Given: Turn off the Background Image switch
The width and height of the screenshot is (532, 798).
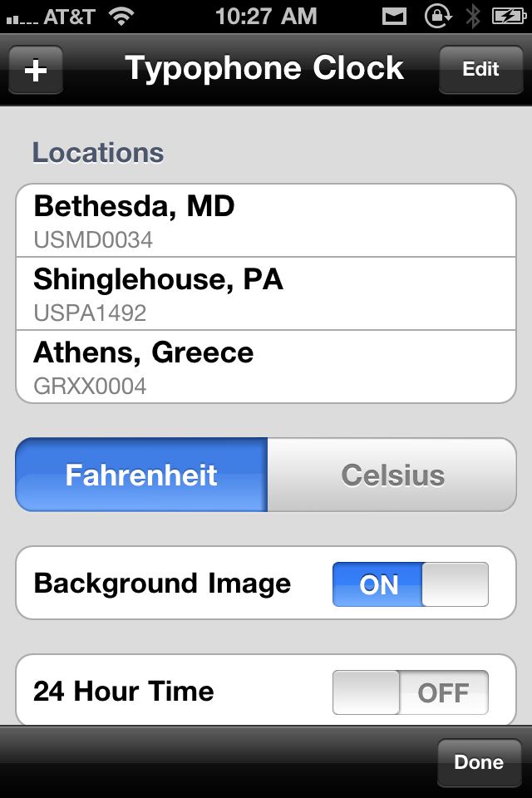Looking at the screenshot, I should tap(411, 584).
